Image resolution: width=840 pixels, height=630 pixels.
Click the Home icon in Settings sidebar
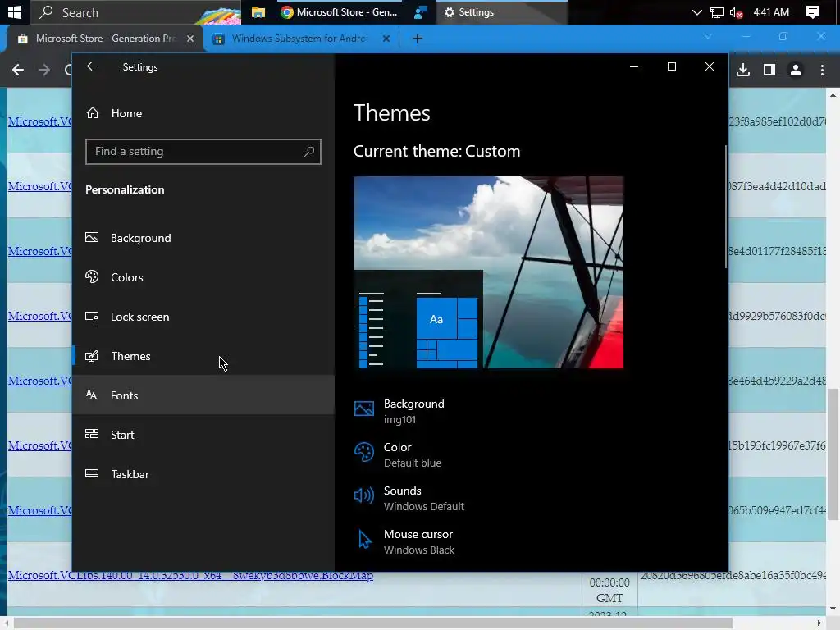click(93, 113)
